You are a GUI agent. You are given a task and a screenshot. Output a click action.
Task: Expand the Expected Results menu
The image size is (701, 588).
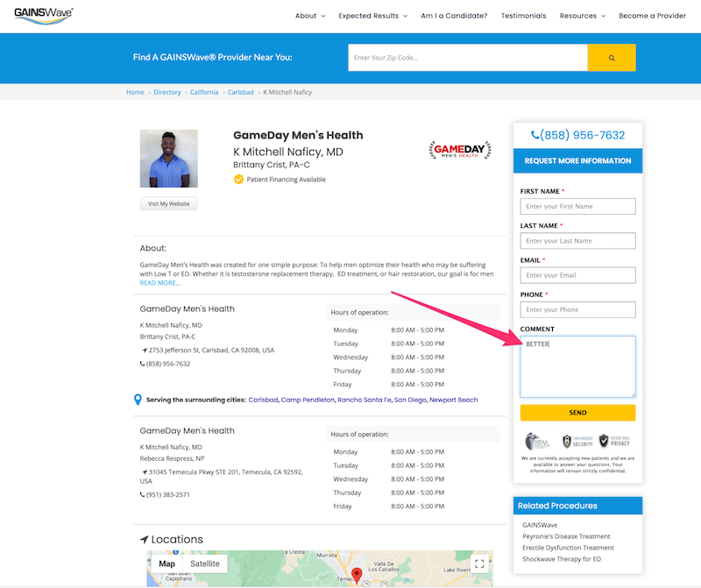tap(373, 16)
